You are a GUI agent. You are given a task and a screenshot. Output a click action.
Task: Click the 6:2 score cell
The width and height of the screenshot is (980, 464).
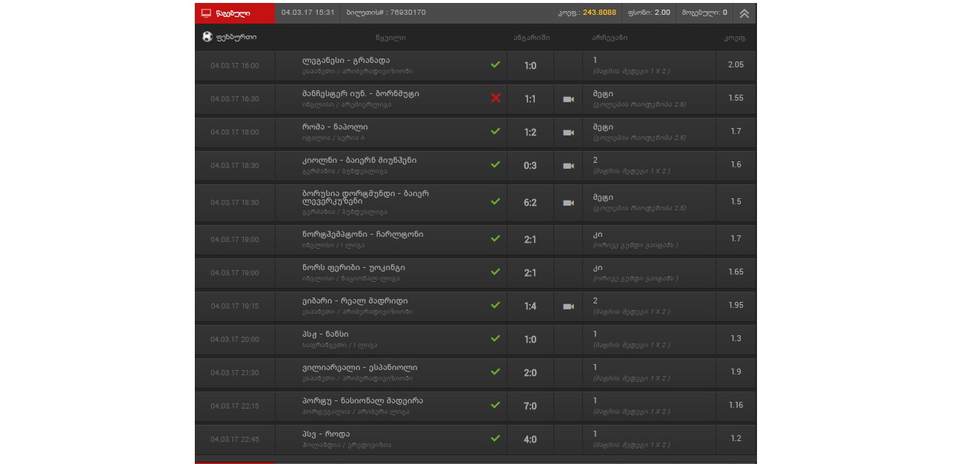tap(530, 203)
